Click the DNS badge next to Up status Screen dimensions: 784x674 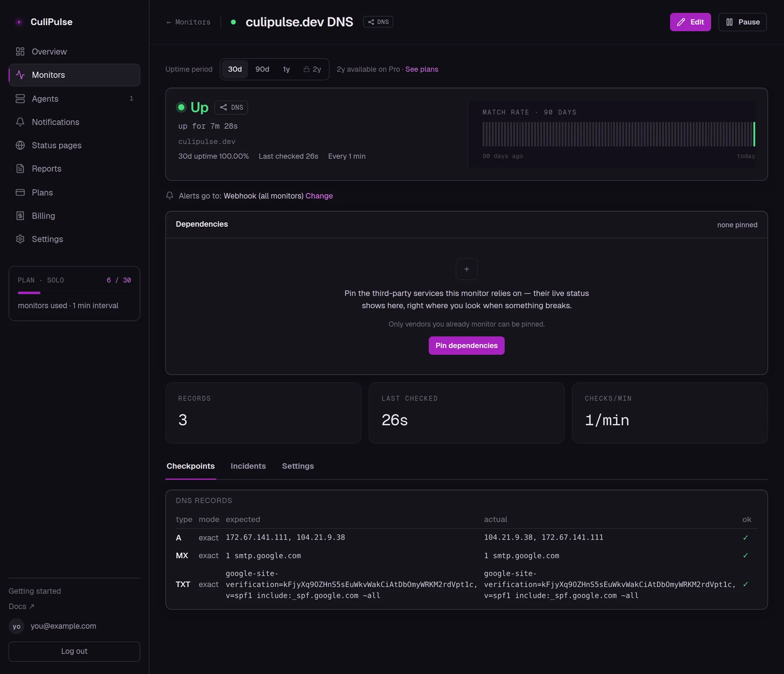(231, 108)
